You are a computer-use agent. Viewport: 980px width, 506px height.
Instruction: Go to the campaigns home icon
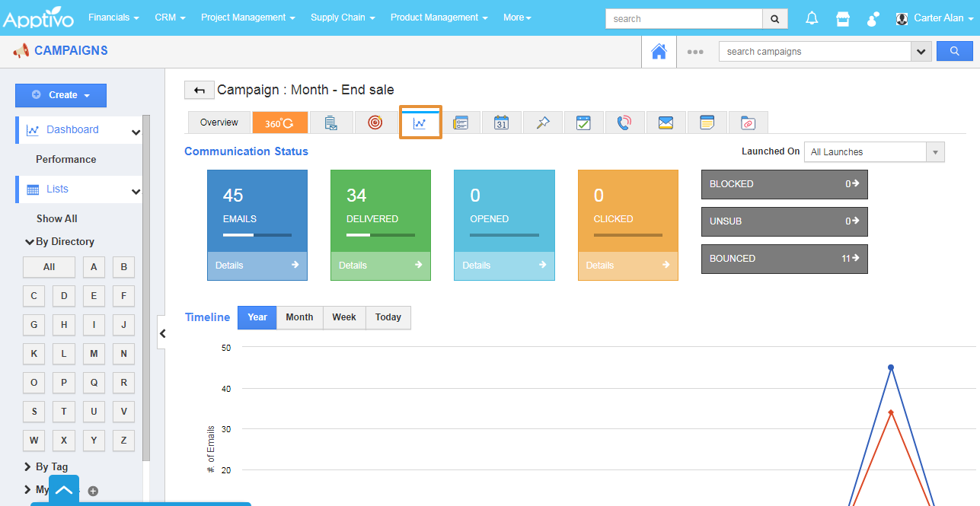tap(659, 52)
